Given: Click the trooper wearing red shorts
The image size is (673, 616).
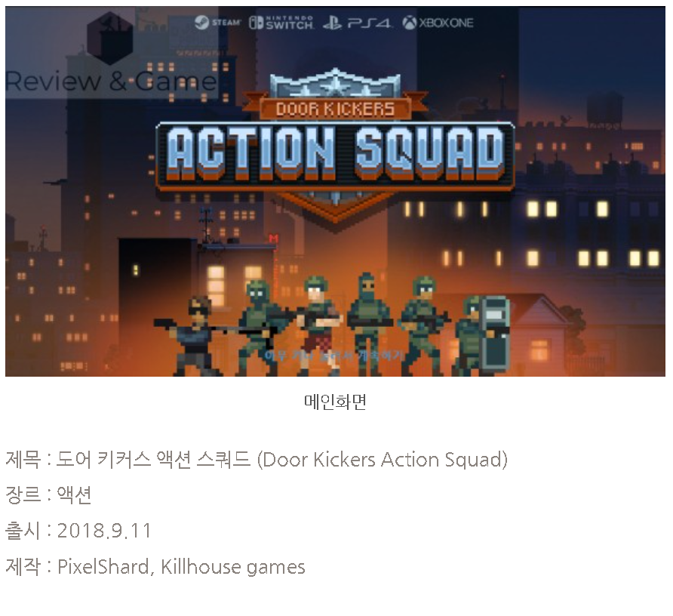Looking at the screenshot, I should coord(319,325).
